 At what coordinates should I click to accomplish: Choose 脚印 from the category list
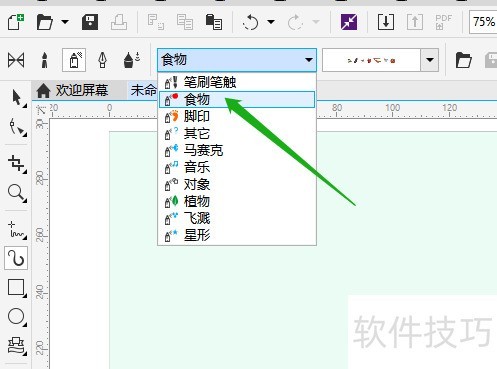click(x=237, y=116)
